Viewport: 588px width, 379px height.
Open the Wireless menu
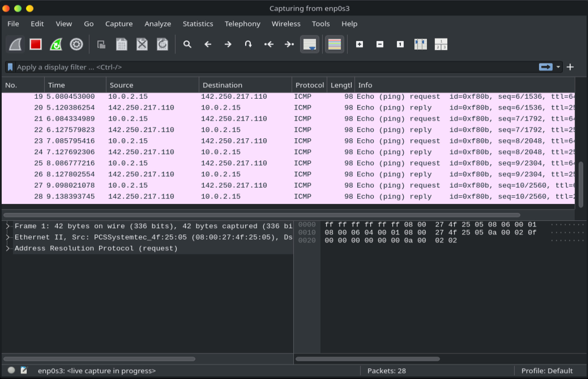click(286, 24)
